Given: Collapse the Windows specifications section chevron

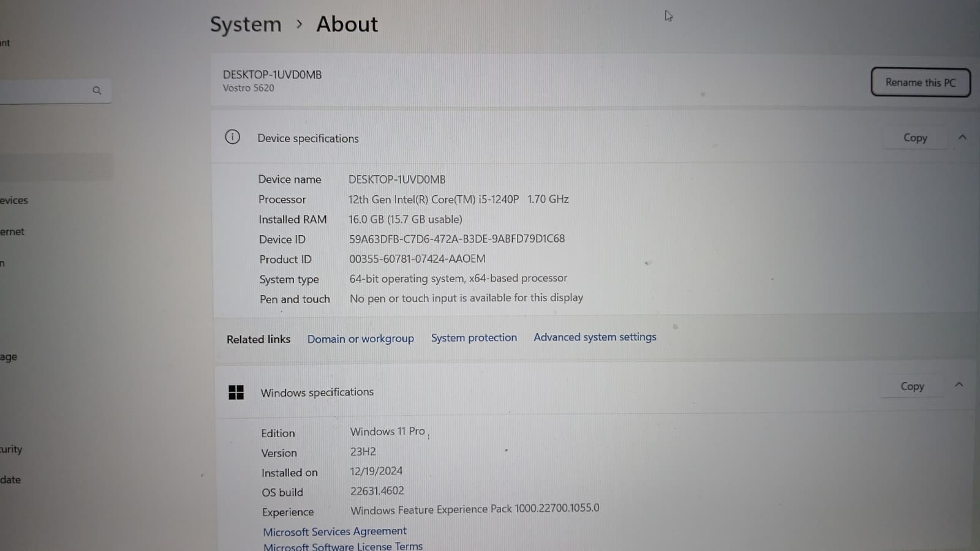Looking at the screenshot, I should point(959,384).
